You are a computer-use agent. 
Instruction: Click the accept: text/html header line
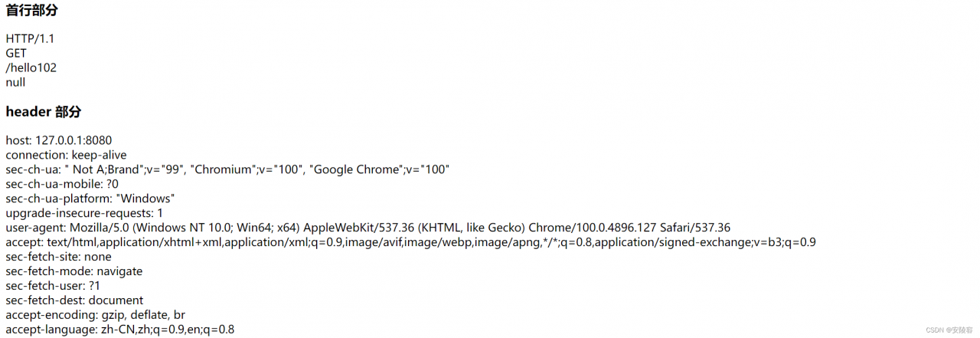(411, 242)
